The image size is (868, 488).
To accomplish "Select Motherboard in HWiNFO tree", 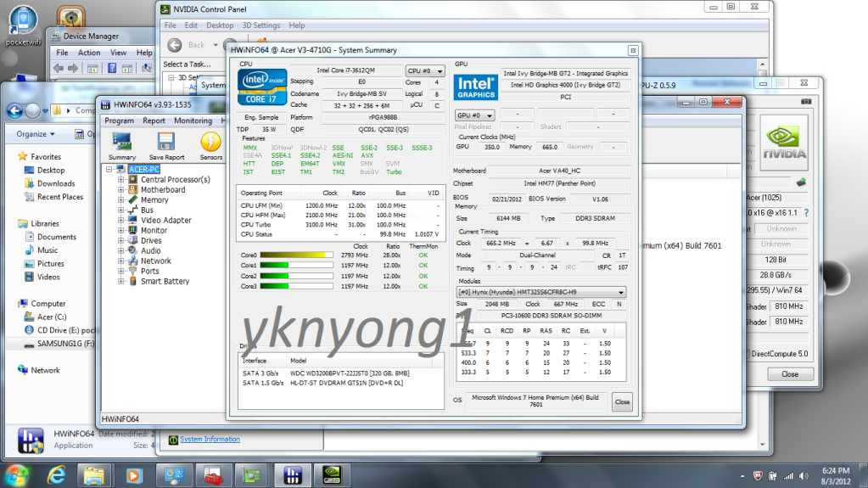I will [x=163, y=189].
